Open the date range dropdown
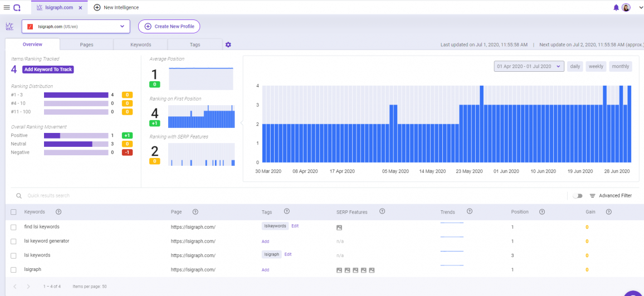Viewport: 644px width, 296px height. click(529, 66)
